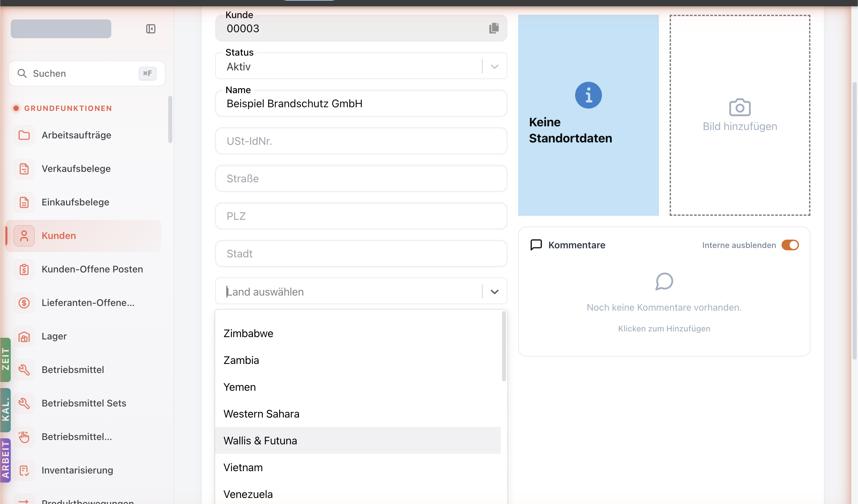This screenshot has width=858, height=504.
Task: Click the empty comments bubble icon
Action: tap(664, 281)
